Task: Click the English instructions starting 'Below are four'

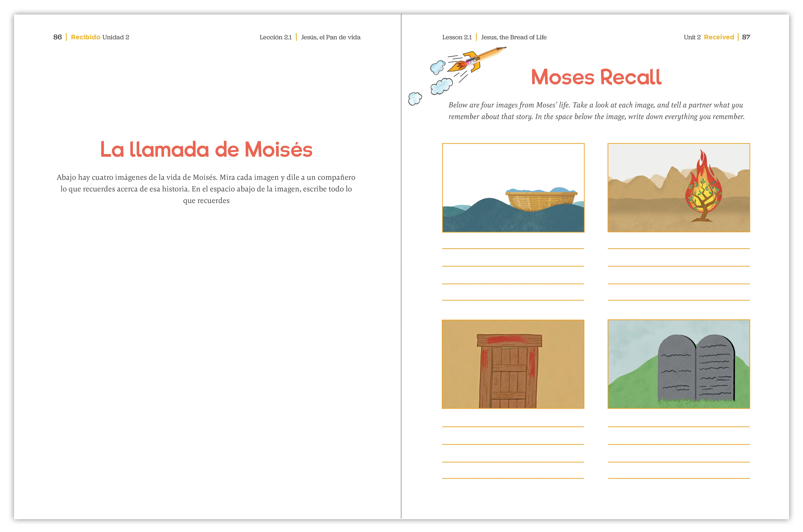Action: pos(597,111)
